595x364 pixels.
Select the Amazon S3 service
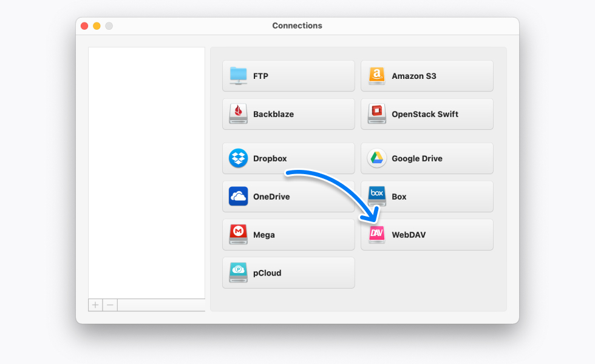click(427, 75)
